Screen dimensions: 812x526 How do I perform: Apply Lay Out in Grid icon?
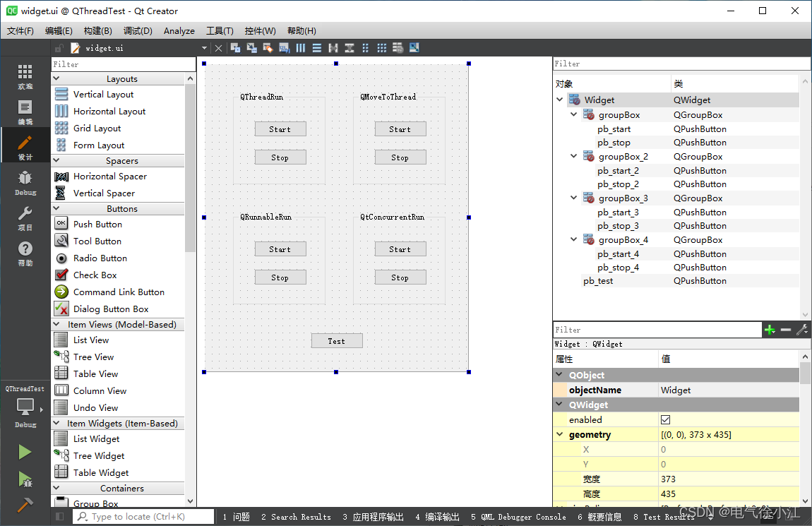(x=382, y=48)
